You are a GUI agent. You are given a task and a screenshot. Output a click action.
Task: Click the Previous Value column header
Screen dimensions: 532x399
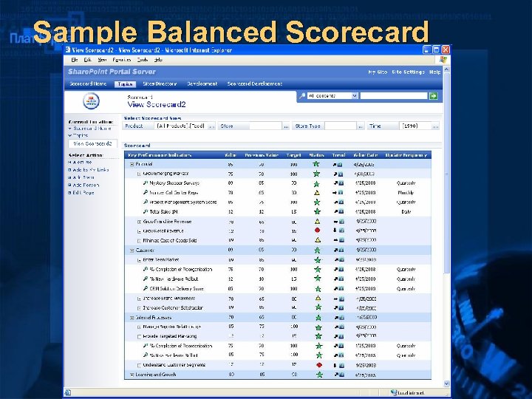coord(262,155)
